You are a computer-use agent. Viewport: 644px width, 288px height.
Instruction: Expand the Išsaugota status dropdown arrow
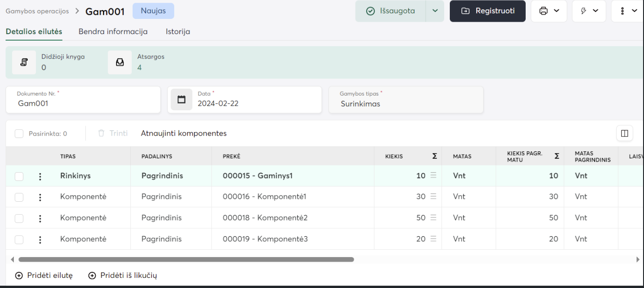pos(435,11)
